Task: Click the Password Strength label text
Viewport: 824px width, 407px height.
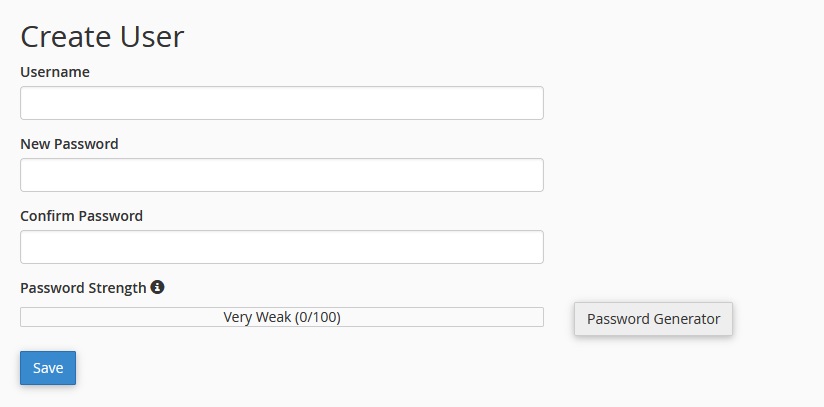Action: tap(83, 288)
